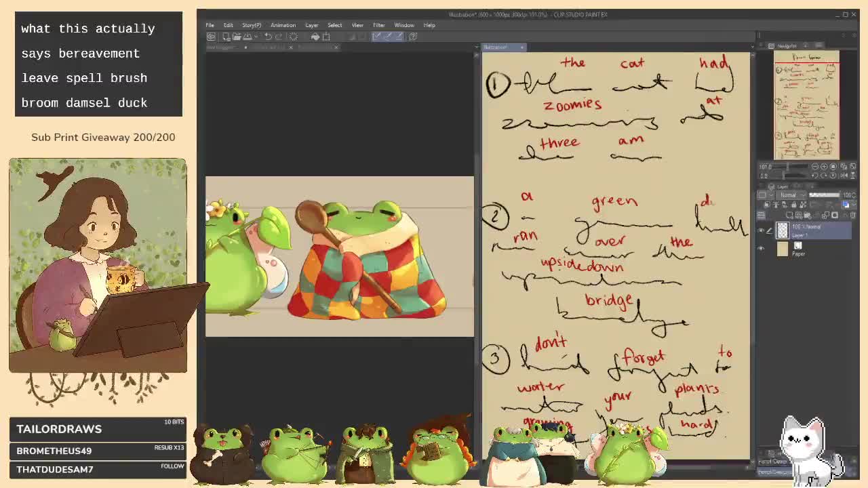The height and width of the screenshot is (488, 868).
Task: Click rotate right icon in Navigator
Action: pyautogui.click(x=824, y=176)
